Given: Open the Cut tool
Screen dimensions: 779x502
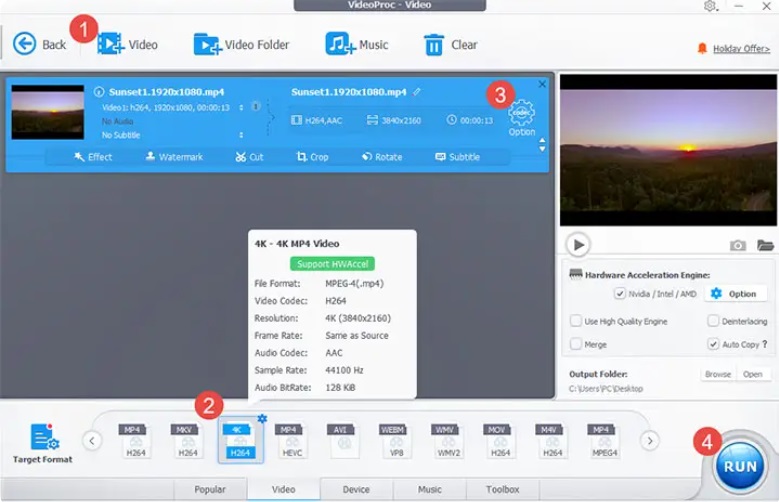Looking at the screenshot, I should coord(249,157).
